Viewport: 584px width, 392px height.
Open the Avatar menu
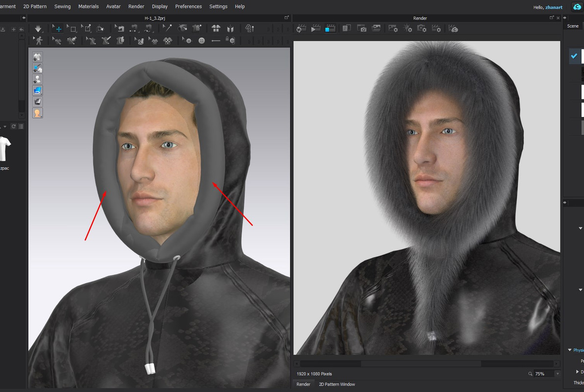pyautogui.click(x=113, y=6)
